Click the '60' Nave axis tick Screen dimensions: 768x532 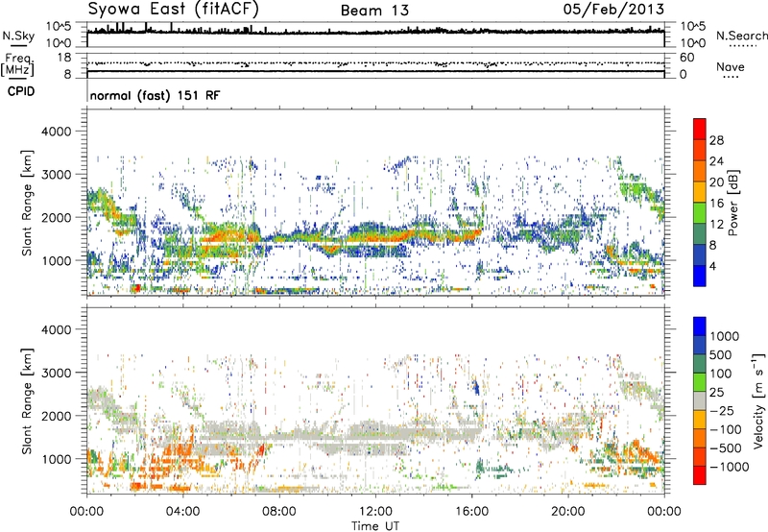pyautogui.click(x=686, y=58)
